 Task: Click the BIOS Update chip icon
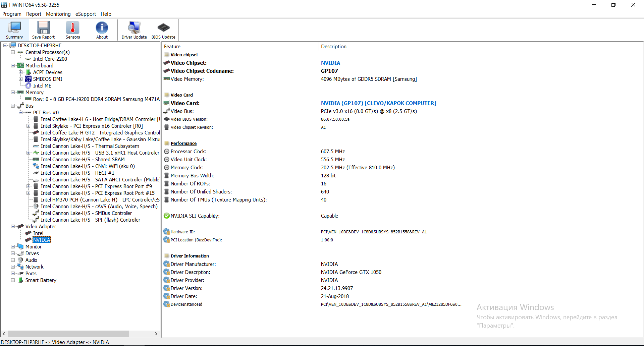(163, 27)
